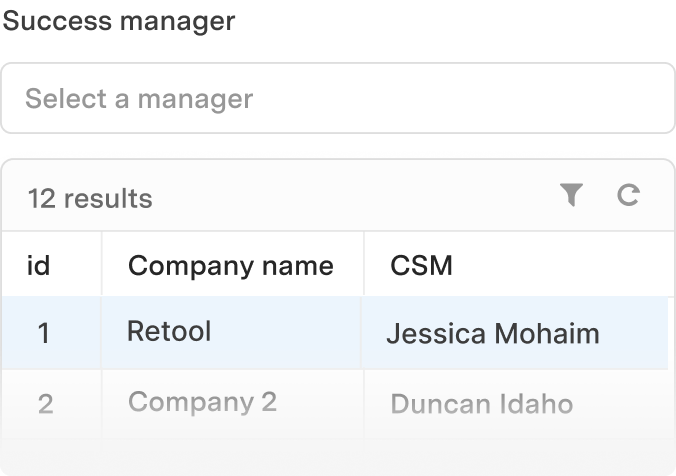
Task: Click divider between Company name and CSM
Action: 364,264
